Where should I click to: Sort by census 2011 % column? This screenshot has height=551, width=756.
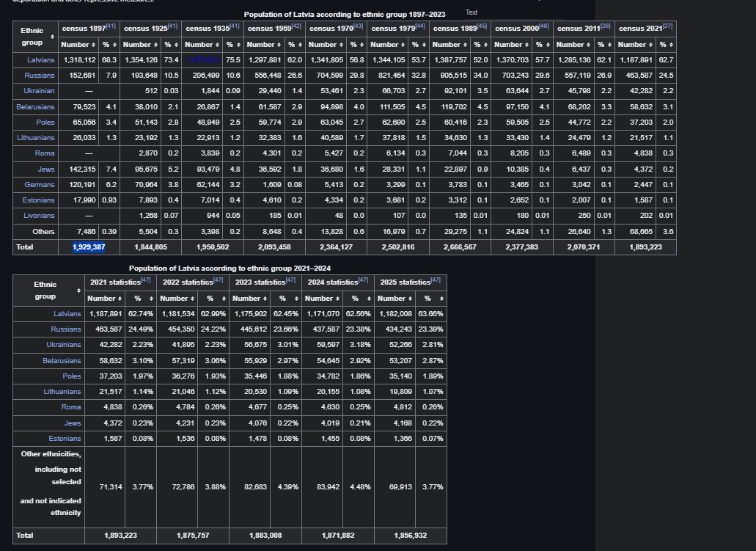click(x=604, y=45)
